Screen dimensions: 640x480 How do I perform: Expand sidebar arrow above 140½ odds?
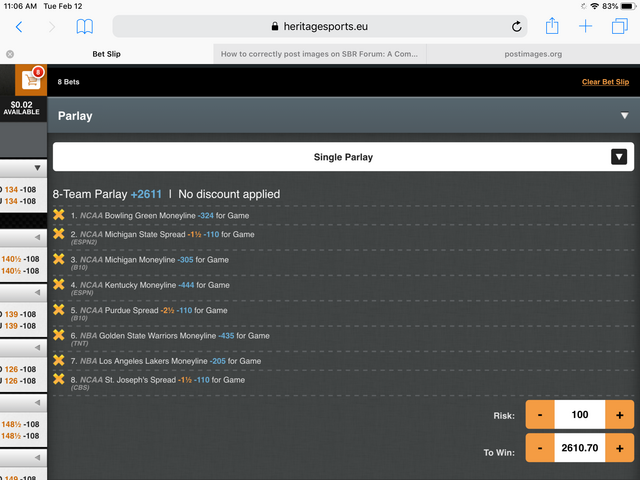coord(38,237)
